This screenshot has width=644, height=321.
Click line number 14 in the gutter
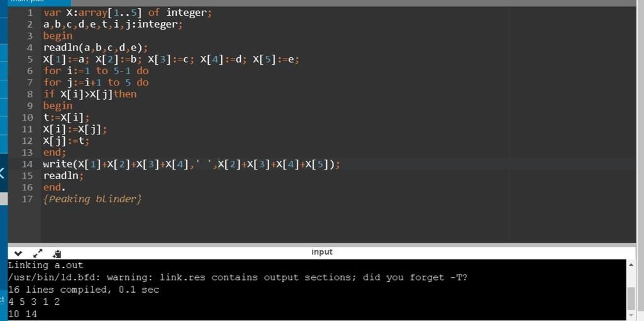tap(27, 164)
